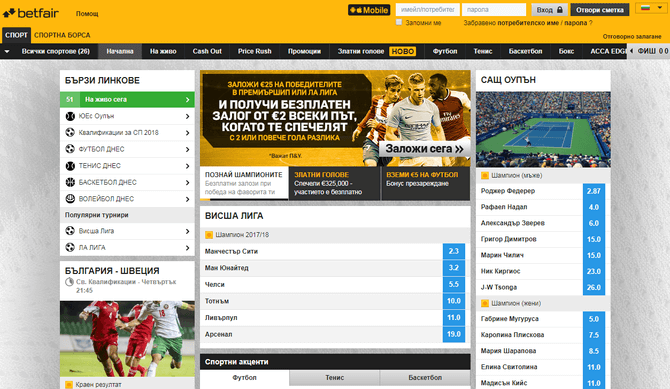Screen dimensions: 670x389
Task: Open the Cash Out menu item
Action: point(207,51)
